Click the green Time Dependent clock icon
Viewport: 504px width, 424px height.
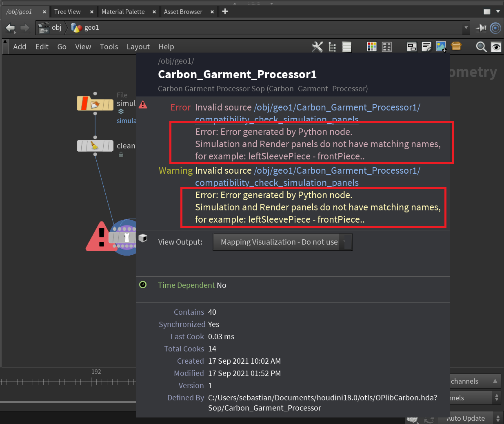143,285
